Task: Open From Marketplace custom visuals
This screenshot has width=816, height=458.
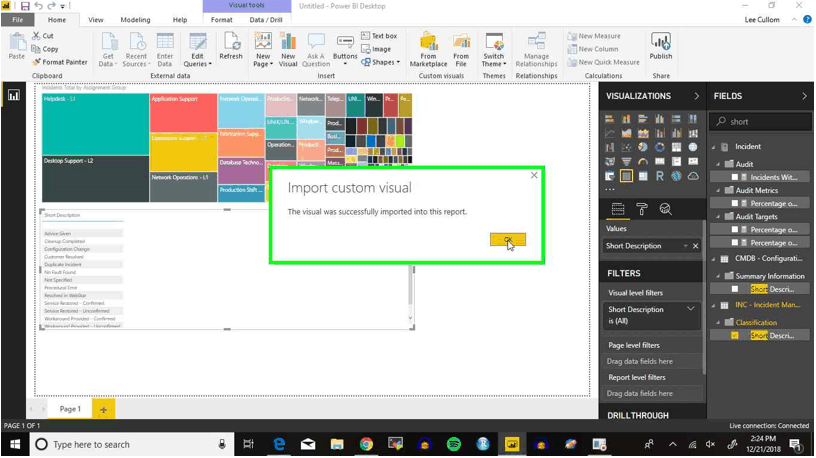Action: pos(428,49)
